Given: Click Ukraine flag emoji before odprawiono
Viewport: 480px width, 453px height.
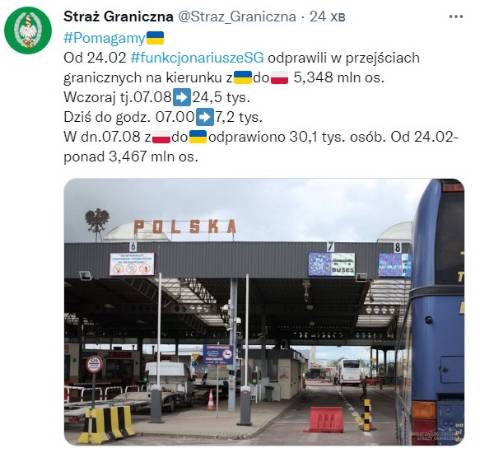Looking at the screenshot, I should pyautogui.click(x=198, y=137).
